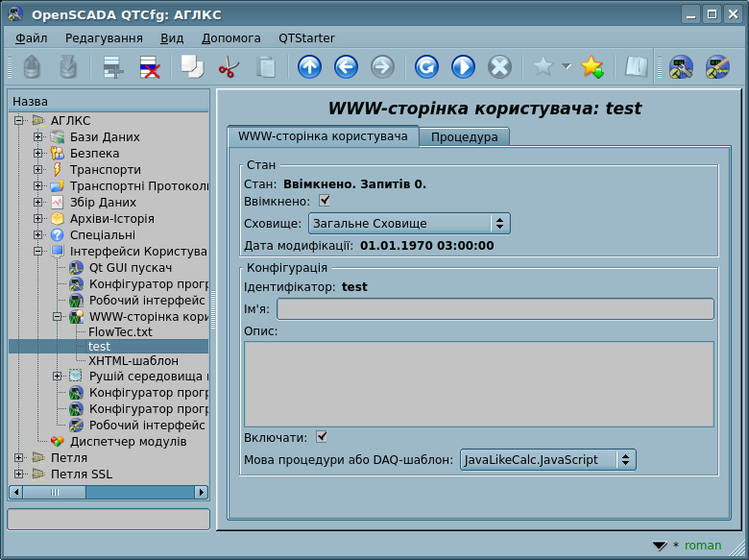Click the copy item toolbar icon
The width and height of the screenshot is (749, 560).
pos(192,67)
